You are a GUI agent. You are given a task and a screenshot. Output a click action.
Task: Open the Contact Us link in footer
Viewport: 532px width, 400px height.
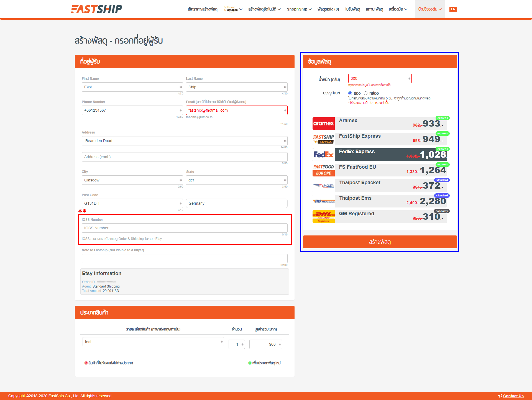point(513,396)
